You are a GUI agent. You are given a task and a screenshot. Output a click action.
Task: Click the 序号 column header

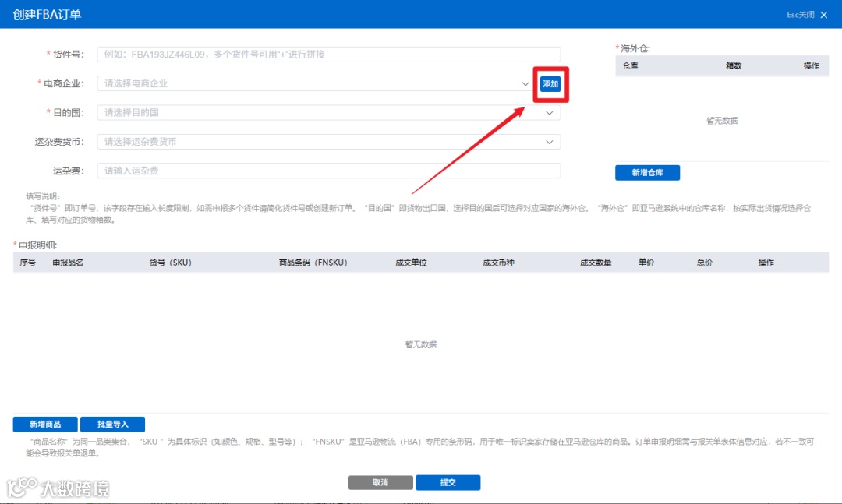click(27, 263)
